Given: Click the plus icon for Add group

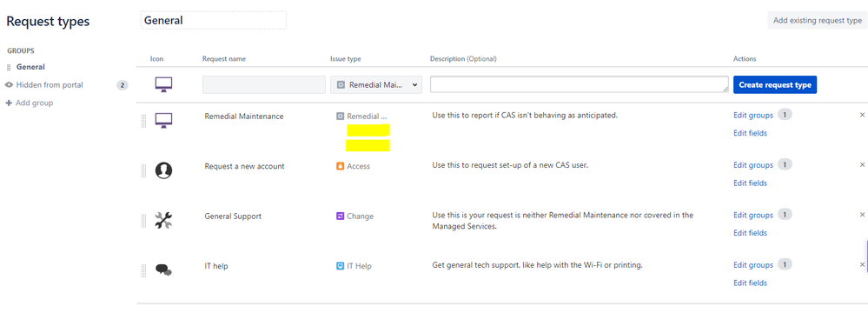Looking at the screenshot, I should tap(9, 103).
